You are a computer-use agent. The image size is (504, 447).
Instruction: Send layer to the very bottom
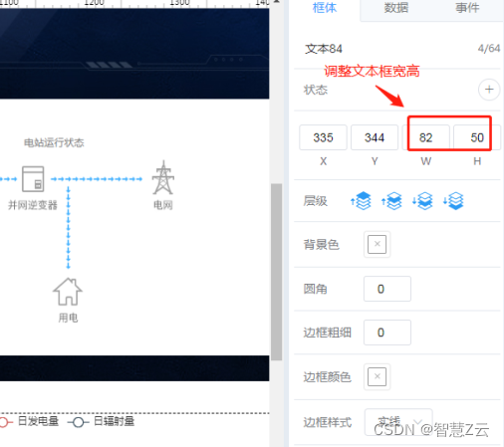coord(453,201)
